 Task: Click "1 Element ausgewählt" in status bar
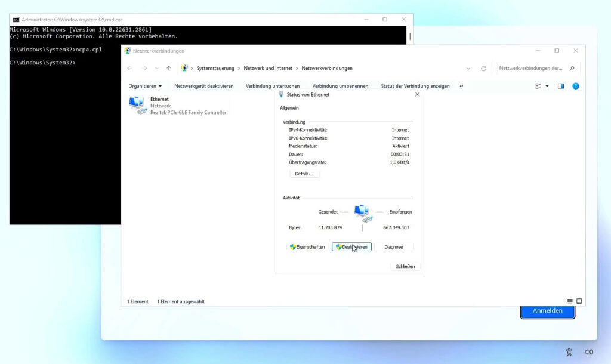181,302
